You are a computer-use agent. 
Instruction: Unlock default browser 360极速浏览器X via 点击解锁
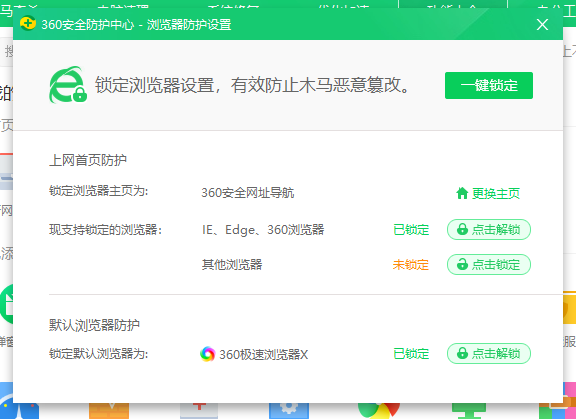click(x=489, y=353)
